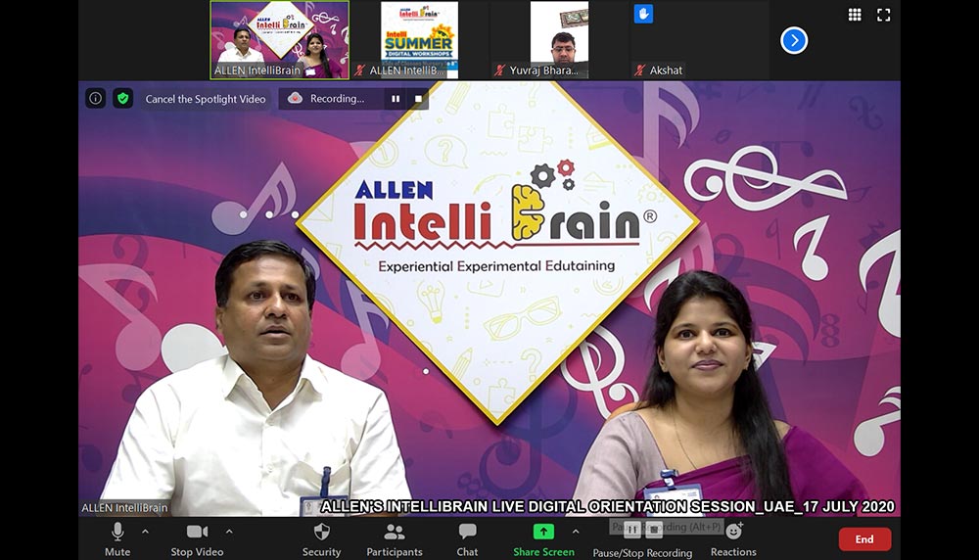Open video options arrow next to Stop Video
This screenshot has height=560, width=979.
coord(229,532)
